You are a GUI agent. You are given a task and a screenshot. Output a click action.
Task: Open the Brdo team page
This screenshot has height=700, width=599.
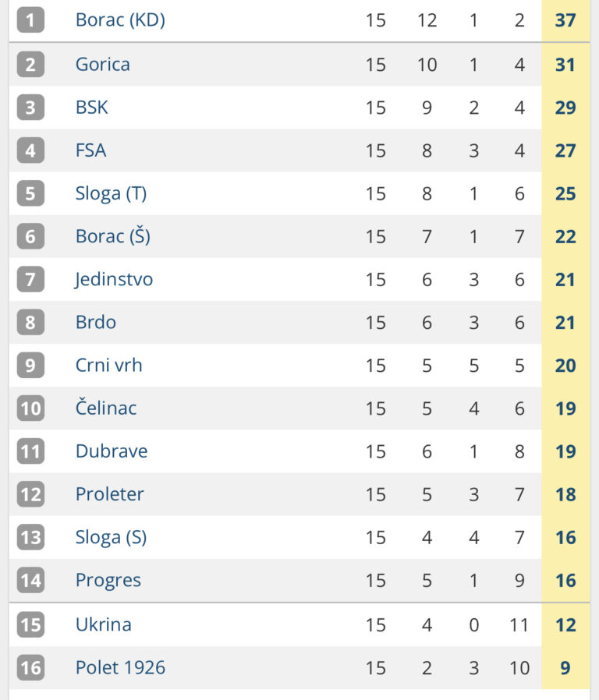tap(96, 322)
